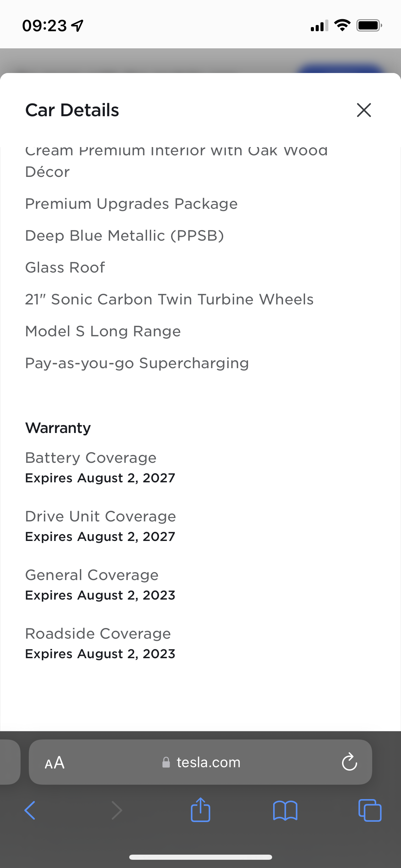Tap the tesla.com address bar
The height and width of the screenshot is (868, 401).
click(208, 762)
